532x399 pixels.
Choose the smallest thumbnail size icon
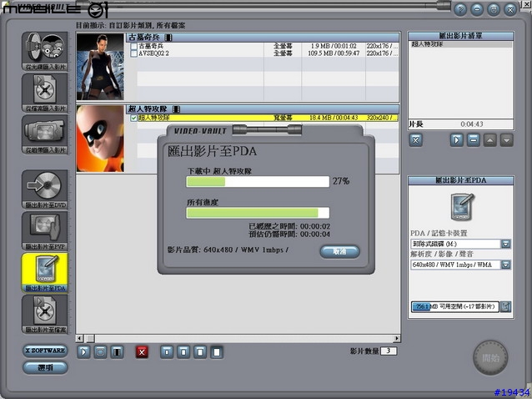click(x=167, y=352)
